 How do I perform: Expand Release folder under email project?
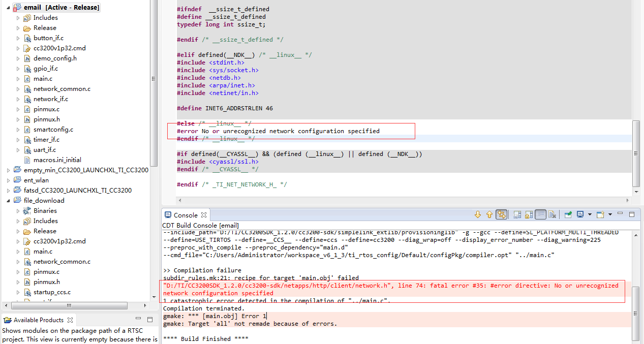click(x=18, y=28)
